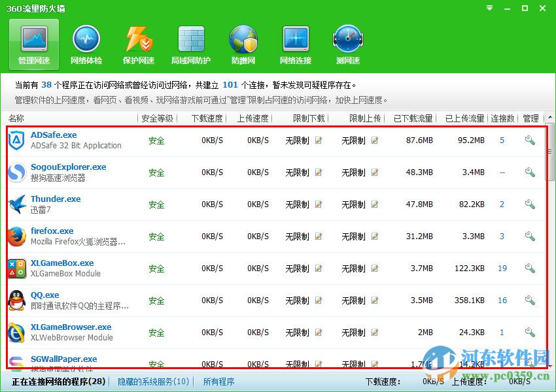Edit the download limit for Thunder.exe
Image resolution: width=556 pixels, height=392 pixels.
tap(319, 204)
